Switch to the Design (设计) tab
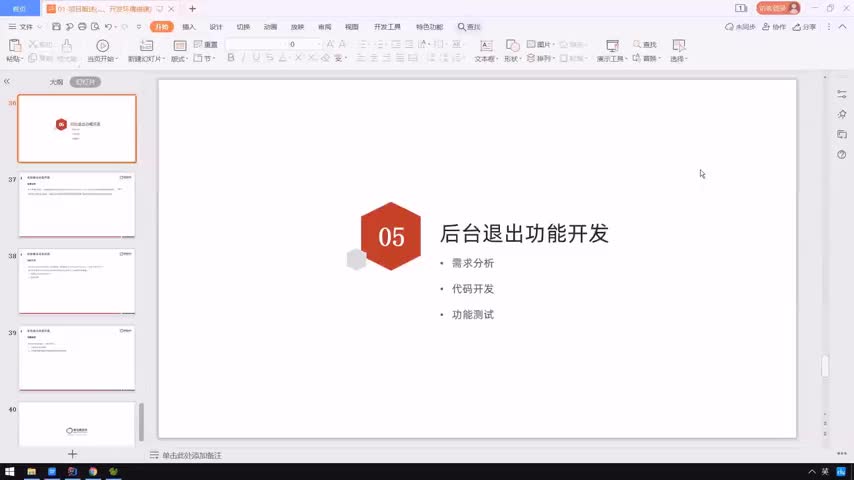 click(x=216, y=27)
